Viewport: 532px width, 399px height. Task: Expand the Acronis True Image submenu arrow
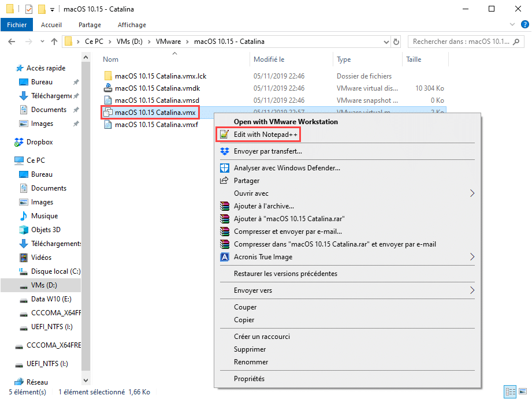point(472,257)
